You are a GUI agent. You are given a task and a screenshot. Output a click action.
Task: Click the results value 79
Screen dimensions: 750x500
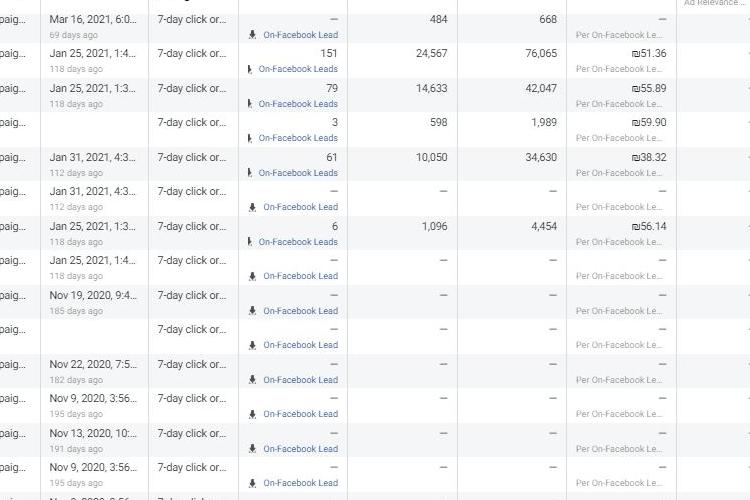332,89
